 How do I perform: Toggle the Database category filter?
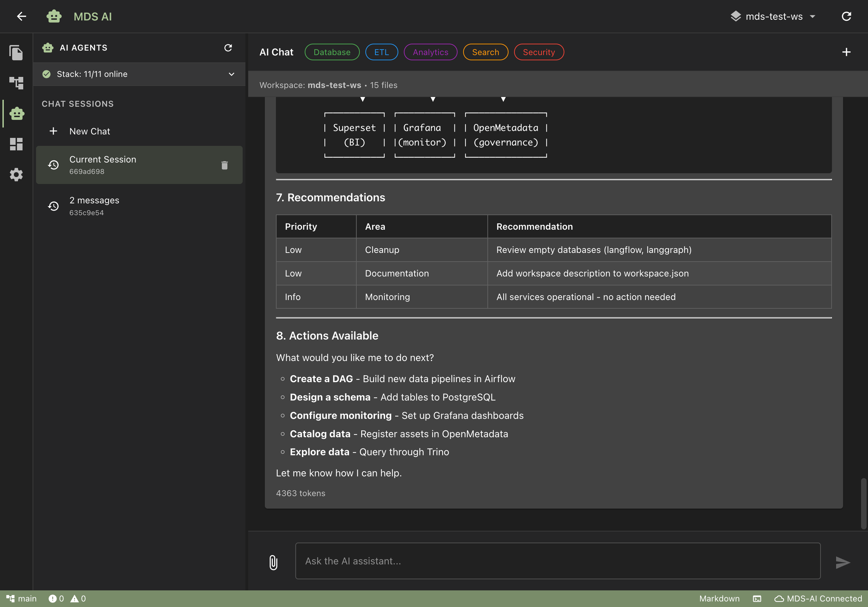(332, 52)
